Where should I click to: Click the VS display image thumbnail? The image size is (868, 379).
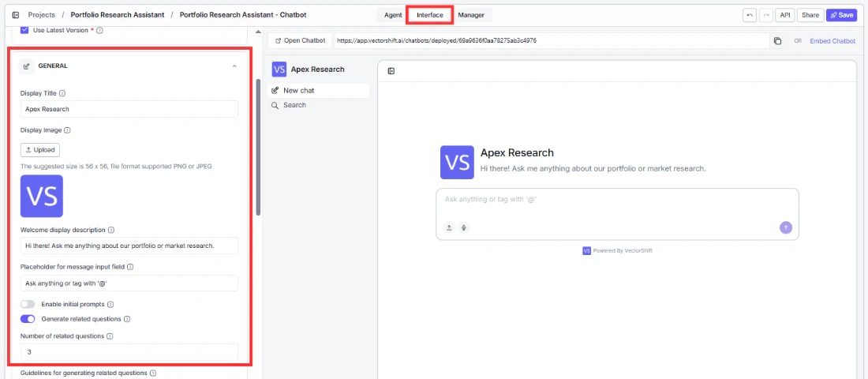pyautogui.click(x=42, y=196)
